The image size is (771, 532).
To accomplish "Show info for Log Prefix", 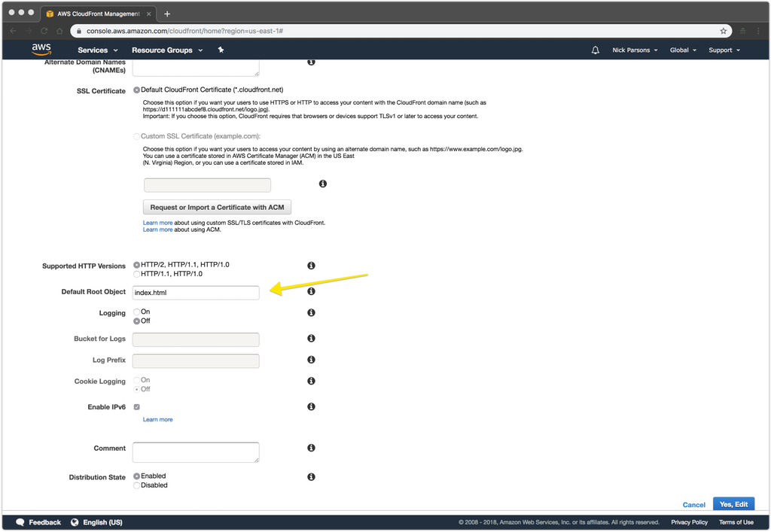I will tap(311, 360).
